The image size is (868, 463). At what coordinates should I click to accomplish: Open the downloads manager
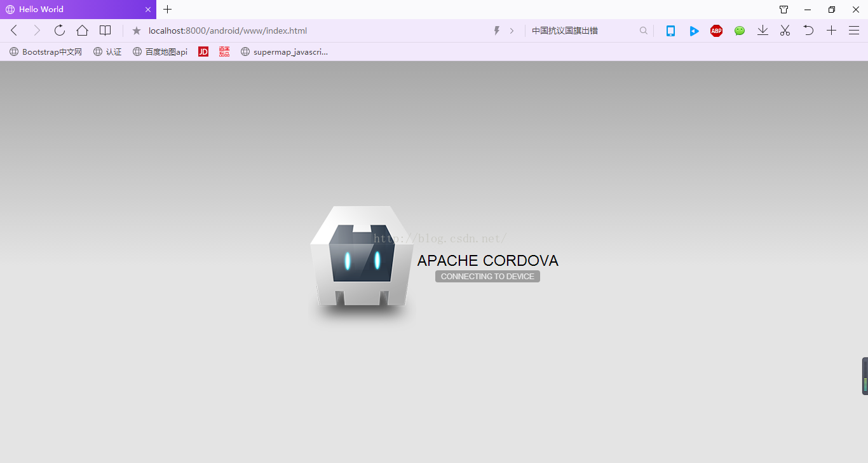[763, 31]
